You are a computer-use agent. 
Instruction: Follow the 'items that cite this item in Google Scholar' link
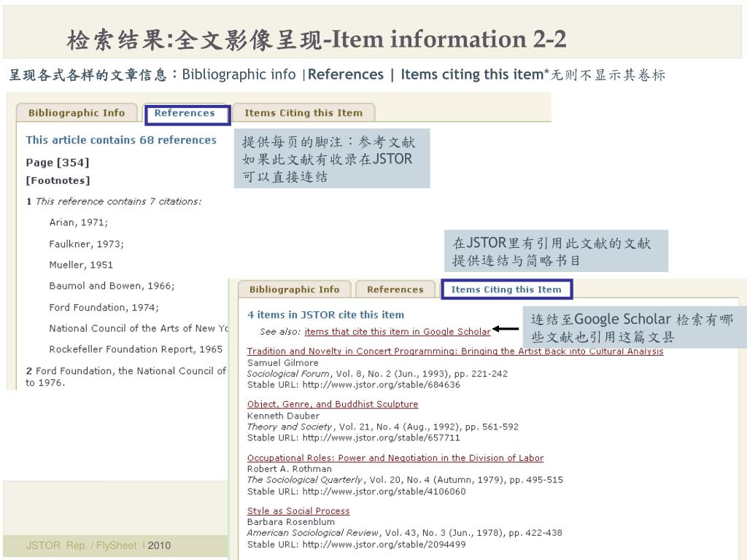tap(398, 332)
